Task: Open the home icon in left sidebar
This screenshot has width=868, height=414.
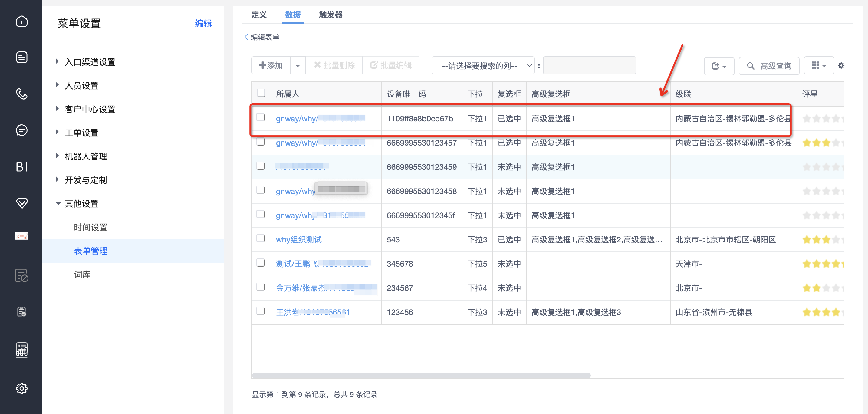Action: coord(21,21)
